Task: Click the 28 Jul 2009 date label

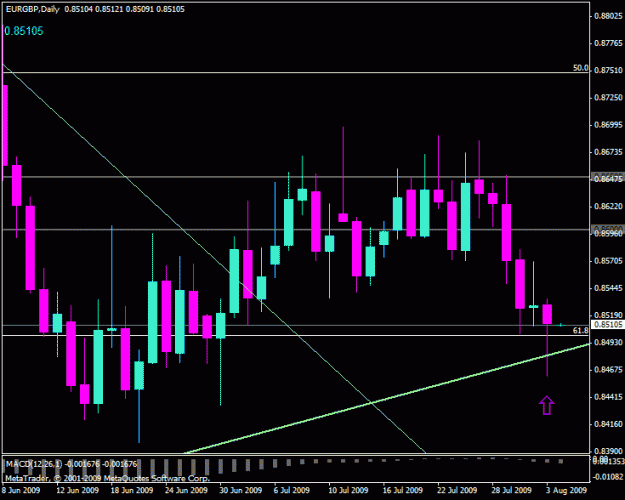Action: pyautogui.click(x=511, y=490)
